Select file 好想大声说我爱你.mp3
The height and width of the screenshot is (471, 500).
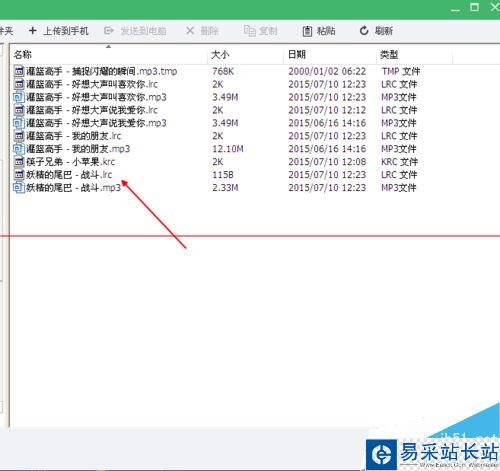coord(96,123)
